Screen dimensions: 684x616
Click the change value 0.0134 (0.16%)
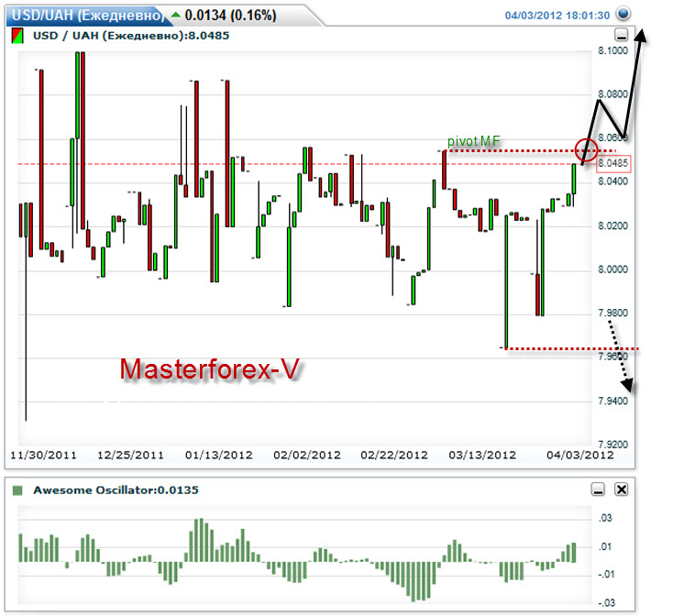[x=230, y=16]
